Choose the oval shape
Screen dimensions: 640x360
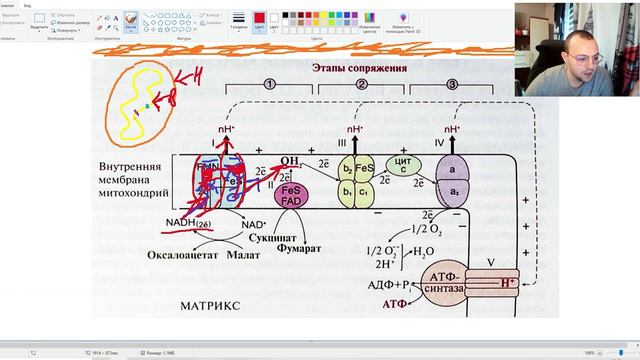point(160,16)
